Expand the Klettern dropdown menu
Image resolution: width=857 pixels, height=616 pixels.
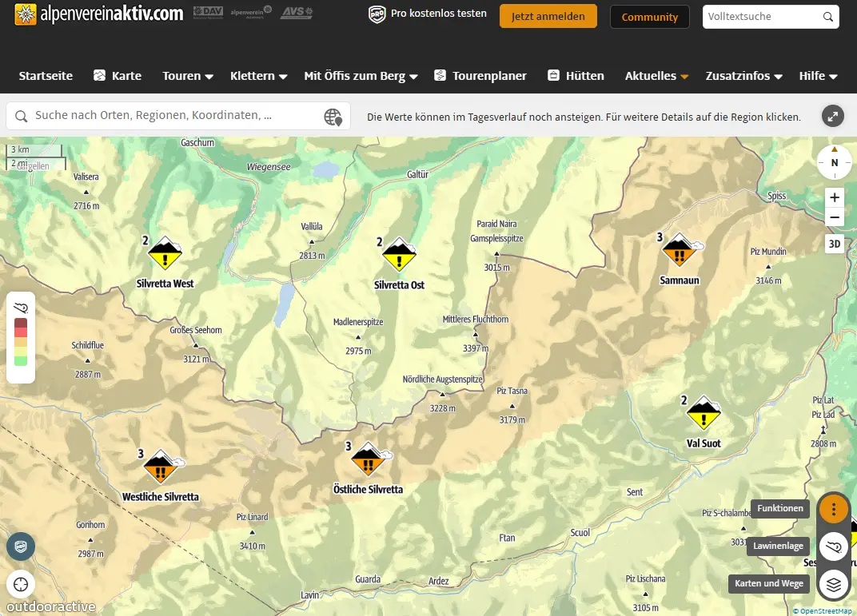tap(258, 76)
